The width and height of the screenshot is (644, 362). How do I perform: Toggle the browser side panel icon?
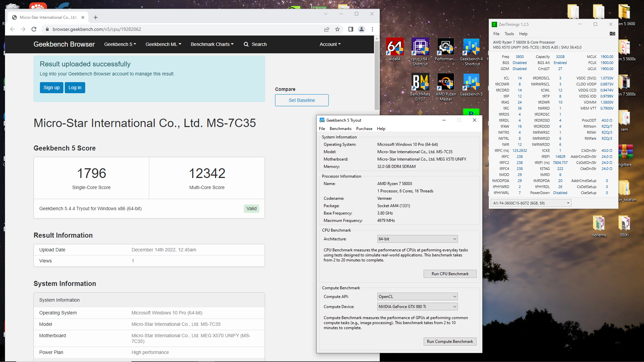(x=351, y=29)
